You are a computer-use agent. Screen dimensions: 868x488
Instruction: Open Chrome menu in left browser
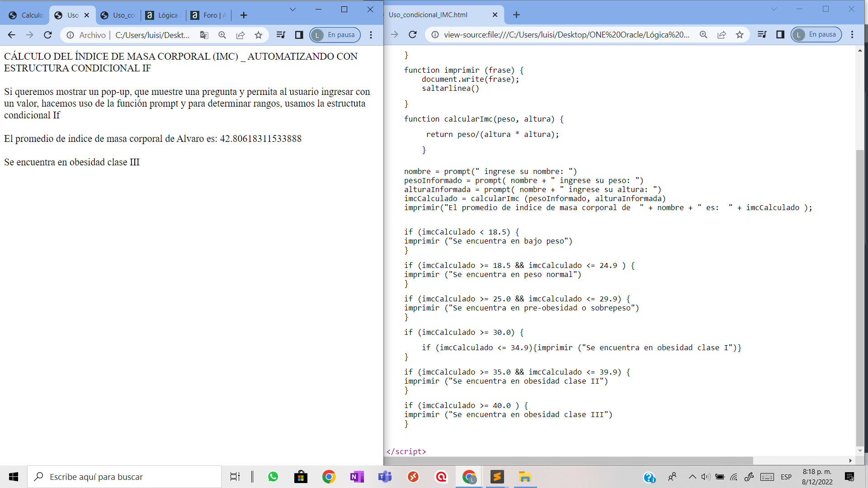coord(371,35)
